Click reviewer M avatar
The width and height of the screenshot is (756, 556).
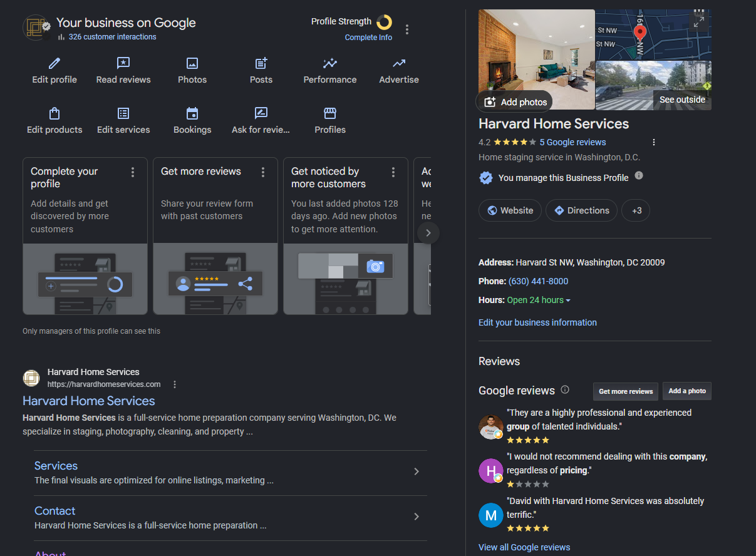pyautogui.click(x=491, y=515)
